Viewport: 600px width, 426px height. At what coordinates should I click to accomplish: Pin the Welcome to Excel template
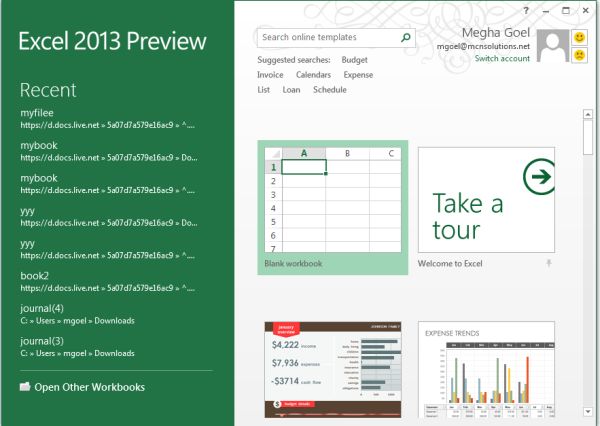coord(549,263)
